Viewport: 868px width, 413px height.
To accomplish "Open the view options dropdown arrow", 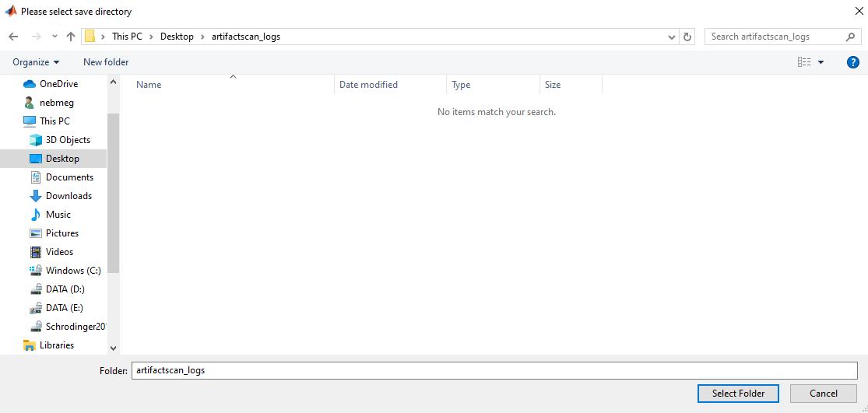I will (821, 62).
